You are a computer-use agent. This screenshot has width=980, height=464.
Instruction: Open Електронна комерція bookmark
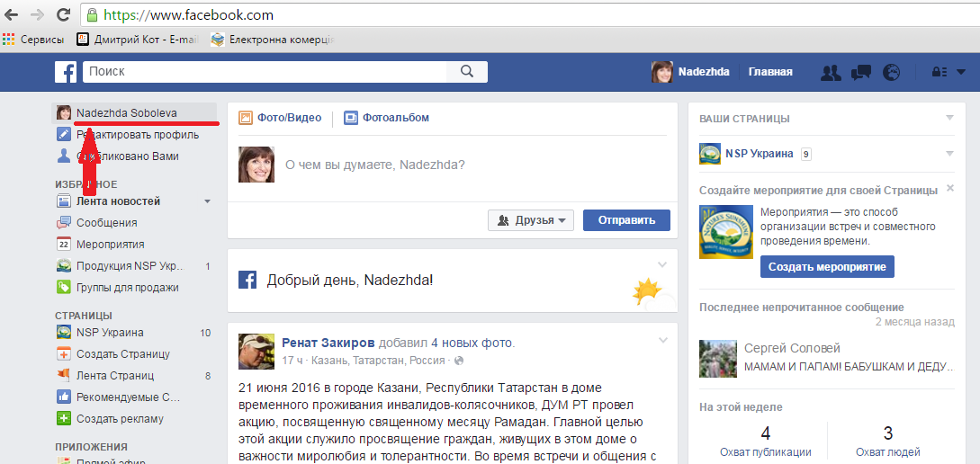pos(273,40)
